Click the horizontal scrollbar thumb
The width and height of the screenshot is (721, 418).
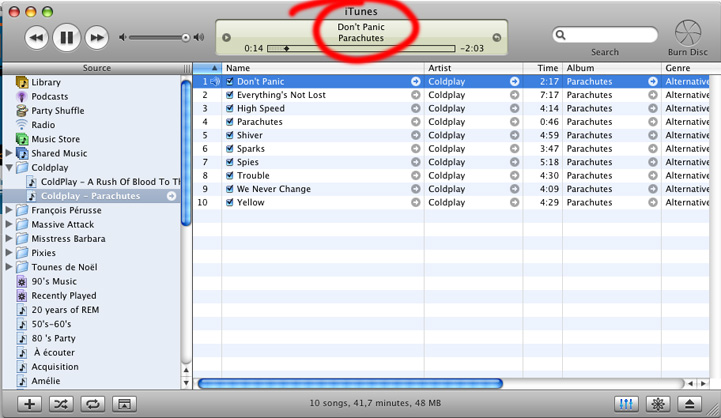click(350, 384)
